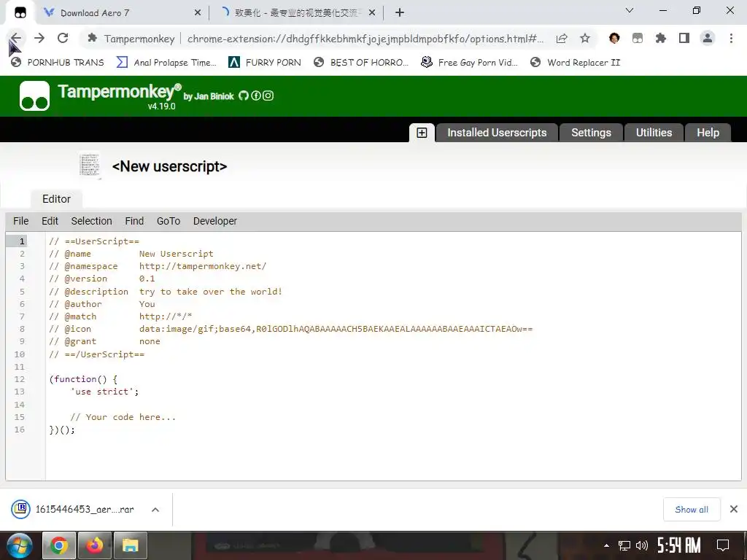Bookmark this page with star icon

pos(585,39)
